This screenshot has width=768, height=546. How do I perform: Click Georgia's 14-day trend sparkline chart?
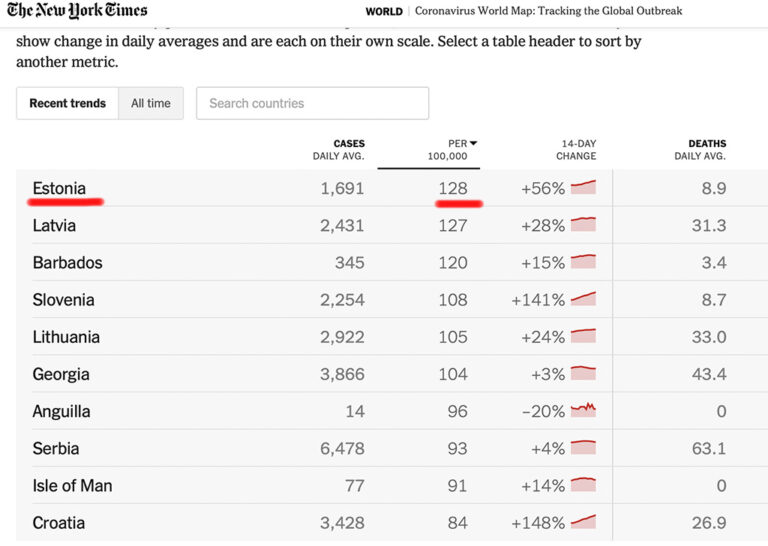[x=583, y=373]
